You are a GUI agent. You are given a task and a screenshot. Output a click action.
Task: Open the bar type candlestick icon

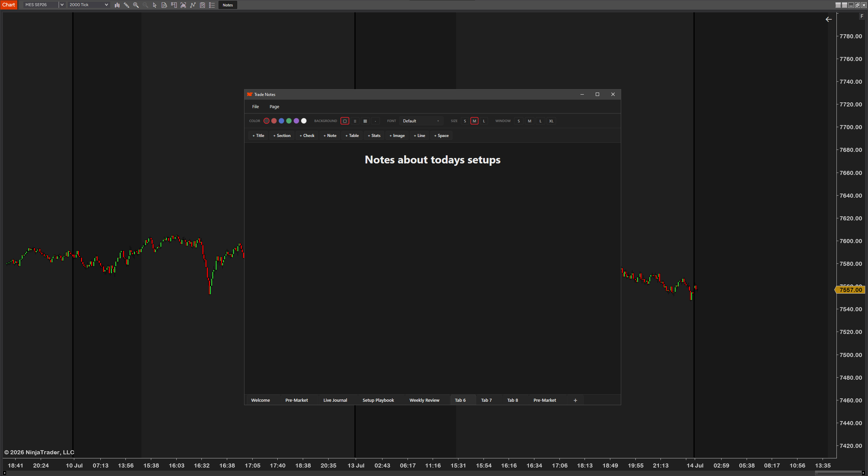(x=117, y=5)
